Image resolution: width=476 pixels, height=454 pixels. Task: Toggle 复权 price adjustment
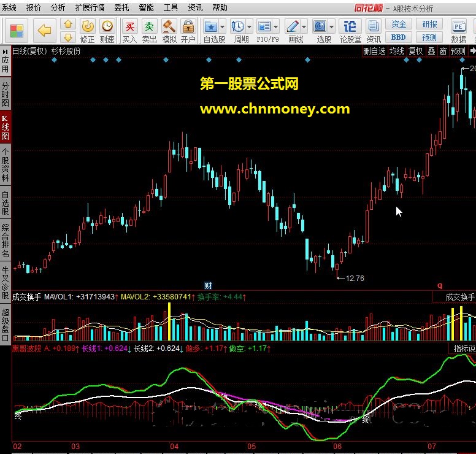[416, 51]
